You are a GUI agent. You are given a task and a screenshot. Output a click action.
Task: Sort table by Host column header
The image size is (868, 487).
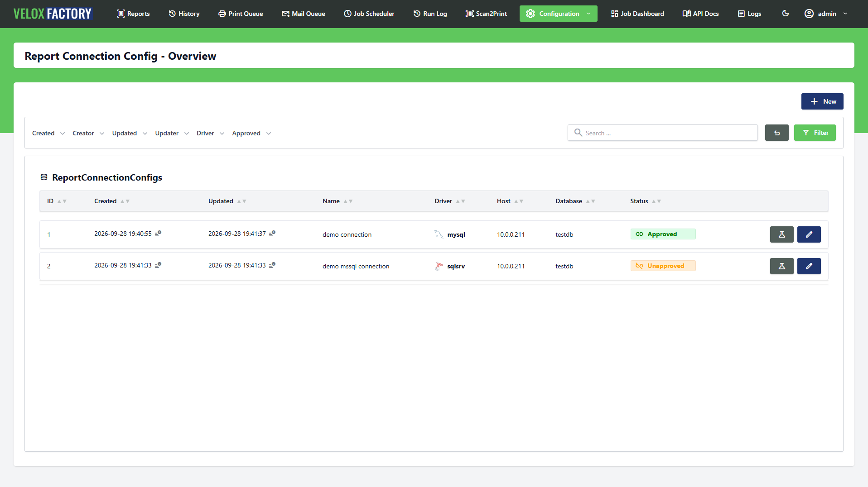tap(510, 201)
